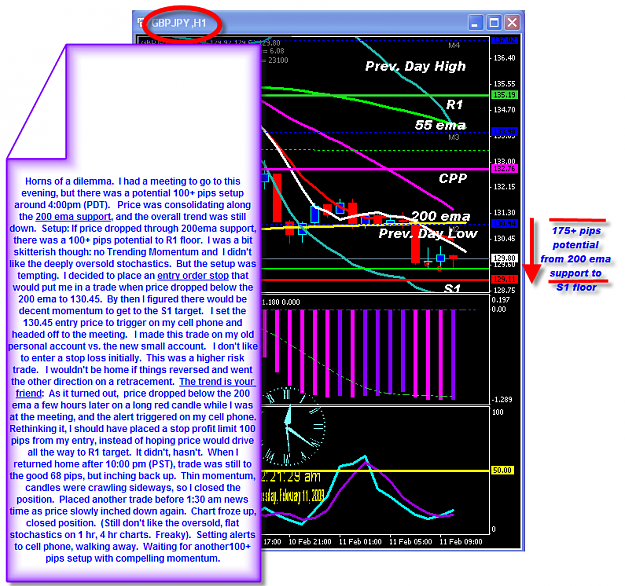The height and width of the screenshot is (586, 625).
Task: Click the '10 Feb 21:00' time label
Action: pyautogui.click(x=310, y=542)
